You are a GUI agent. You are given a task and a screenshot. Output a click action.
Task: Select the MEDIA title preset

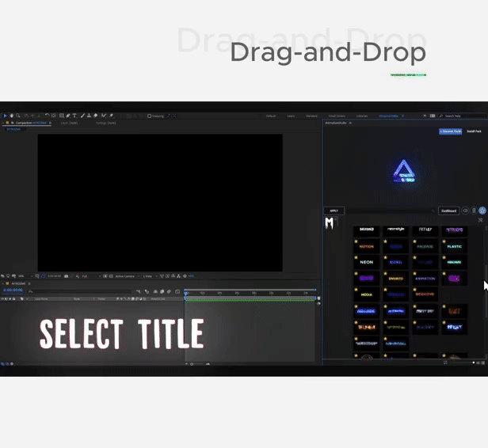tap(366, 294)
